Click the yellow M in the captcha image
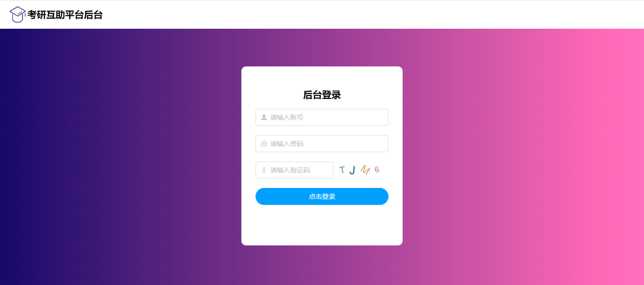644x285 pixels. click(x=365, y=170)
